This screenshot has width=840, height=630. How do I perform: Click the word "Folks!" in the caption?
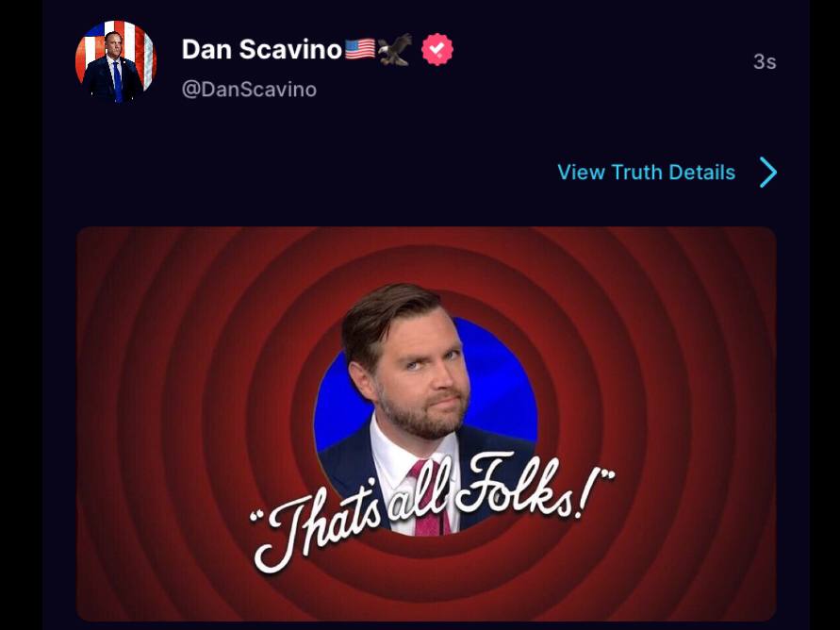click(x=535, y=487)
